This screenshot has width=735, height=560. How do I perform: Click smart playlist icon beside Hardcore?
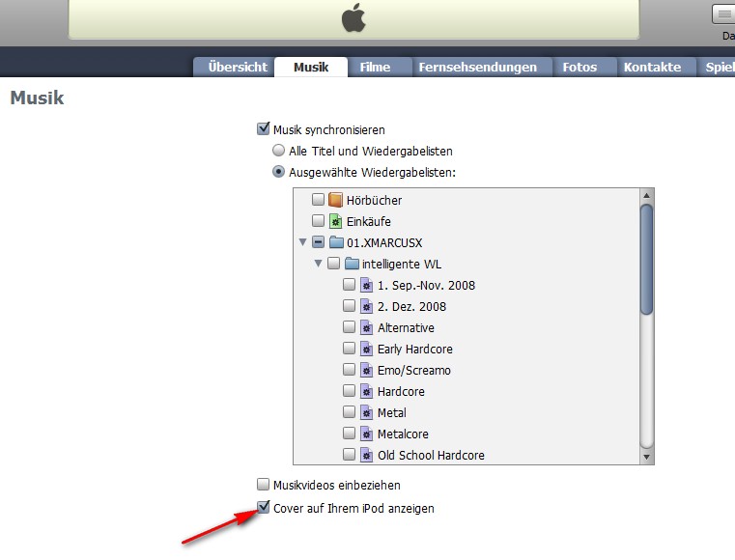(367, 391)
